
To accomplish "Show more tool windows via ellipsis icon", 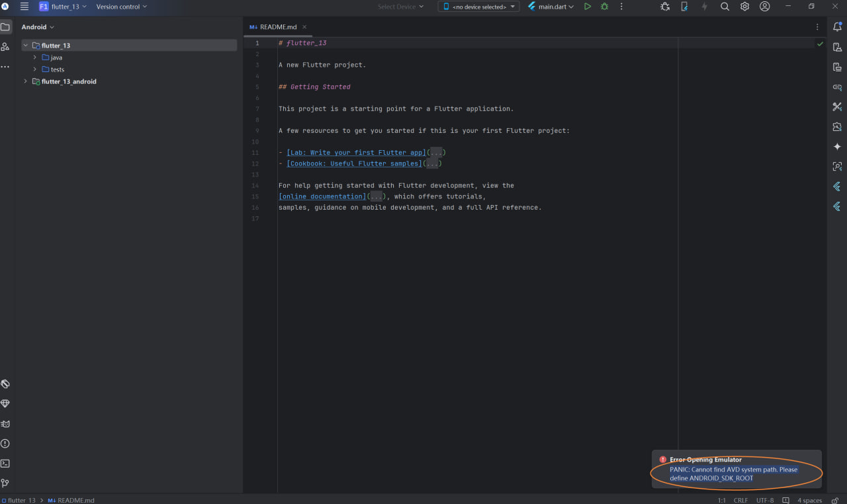I will (5, 67).
